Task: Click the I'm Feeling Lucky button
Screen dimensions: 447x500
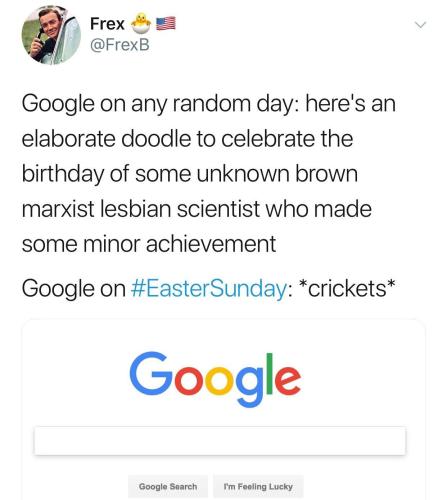Action: click(x=258, y=486)
